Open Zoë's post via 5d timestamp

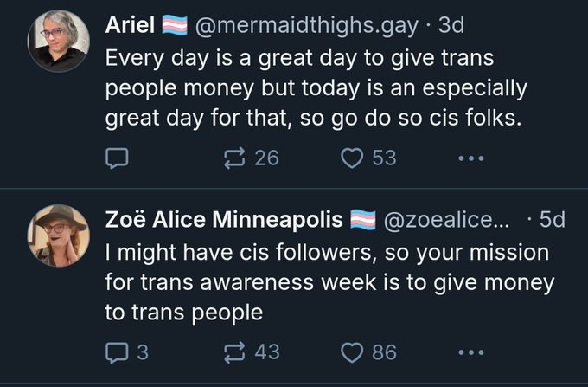pyautogui.click(x=551, y=220)
